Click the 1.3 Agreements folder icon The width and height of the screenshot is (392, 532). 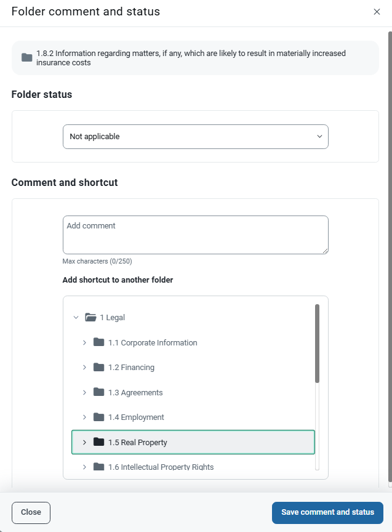[x=99, y=392]
